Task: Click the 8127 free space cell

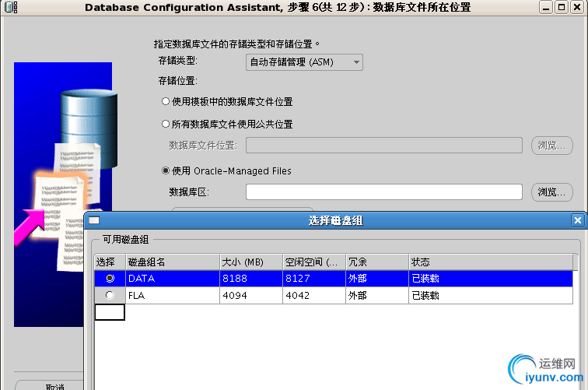Action: (x=314, y=279)
